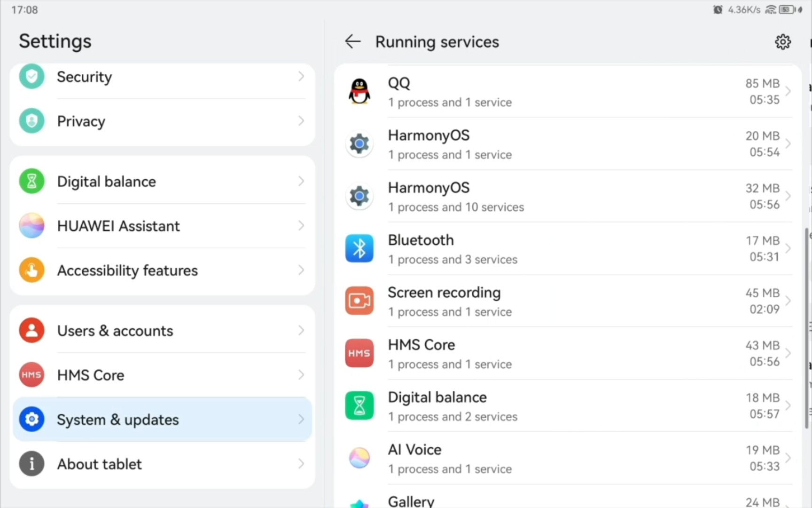
Task: Open the Accessibility features row chevron
Action: click(301, 270)
